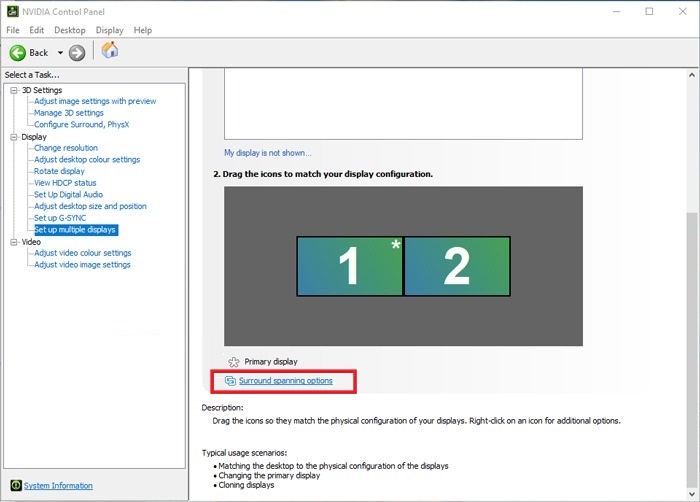Click the Video category label
700x502 pixels.
pos(31,242)
